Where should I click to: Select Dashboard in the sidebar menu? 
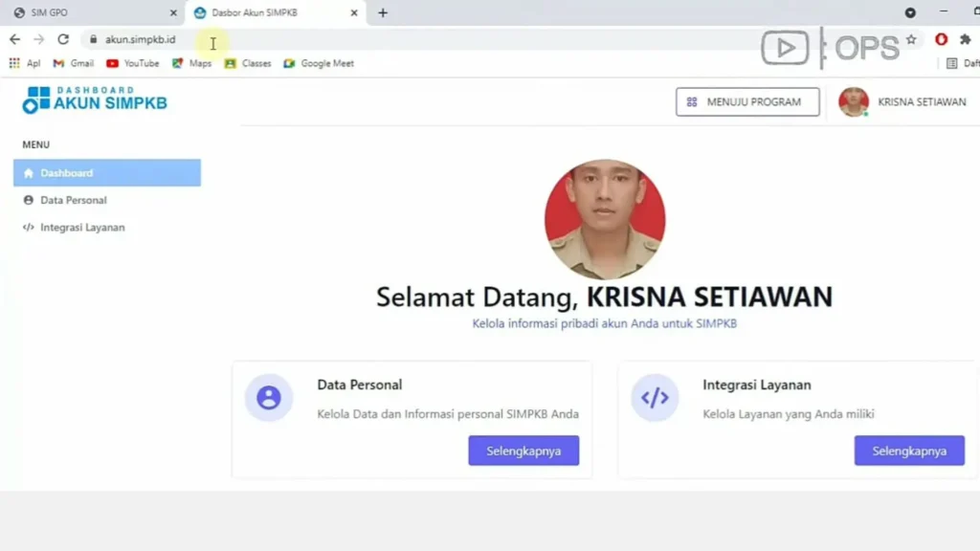click(107, 172)
